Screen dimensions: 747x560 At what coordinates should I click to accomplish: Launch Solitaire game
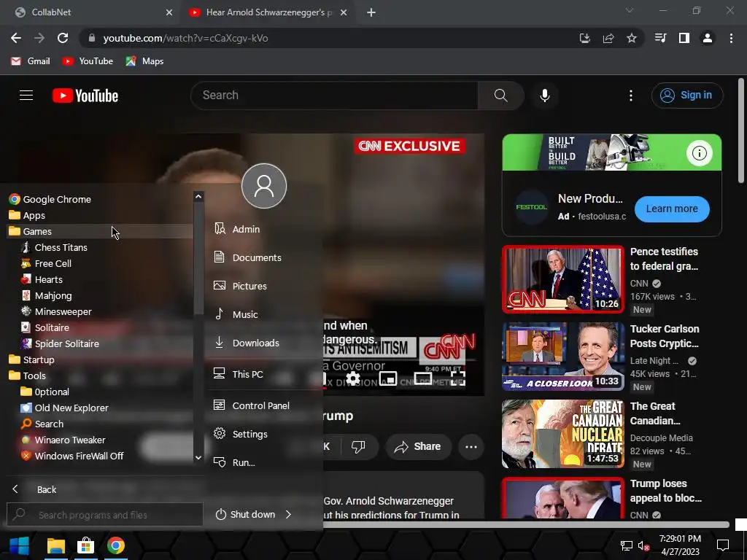52,327
